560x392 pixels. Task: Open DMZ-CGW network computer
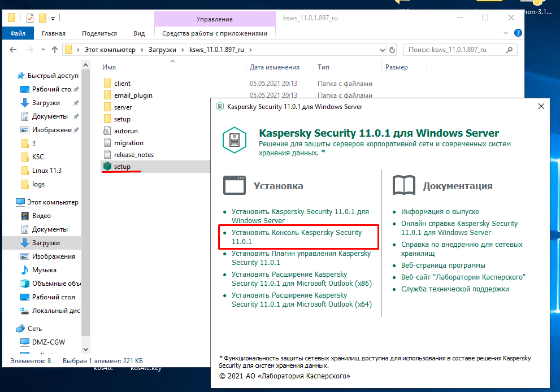coord(48,342)
